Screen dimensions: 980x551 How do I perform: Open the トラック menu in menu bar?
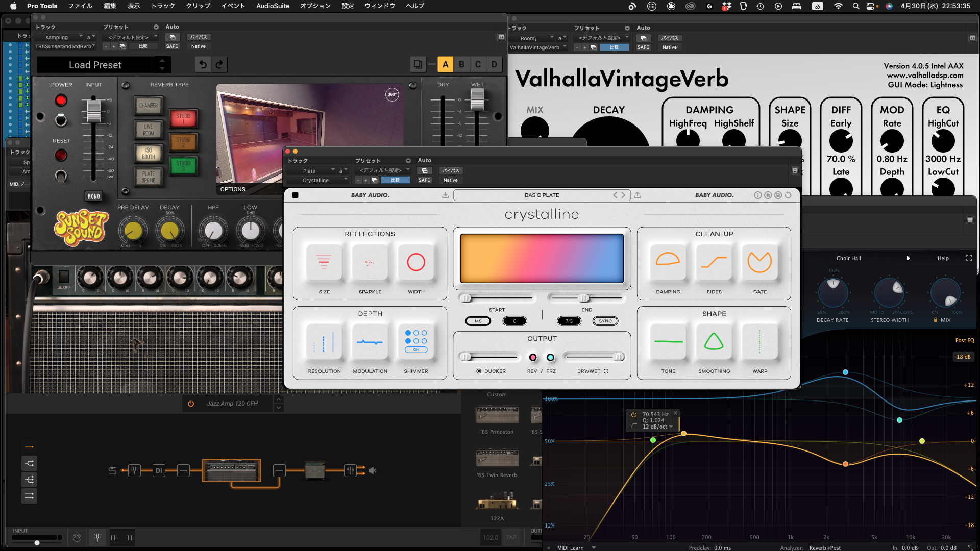pyautogui.click(x=163, y=6)
